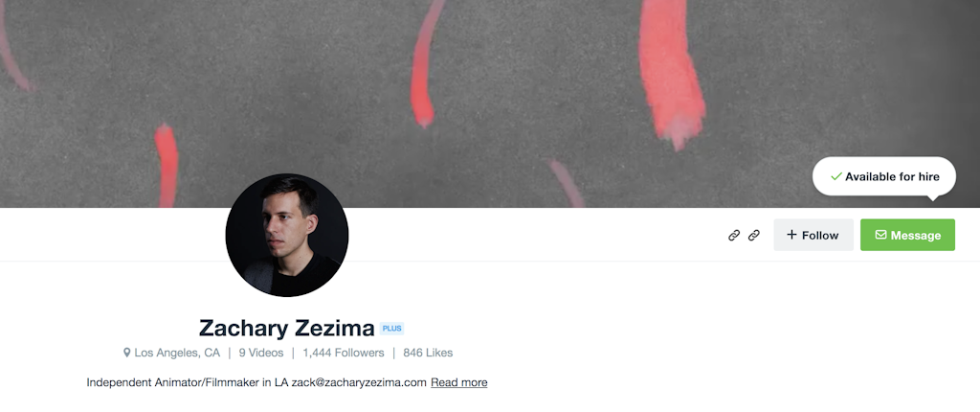Open the 9 Videos list
The height and width of the screenshot is (412, 980).
click(260, 353)
